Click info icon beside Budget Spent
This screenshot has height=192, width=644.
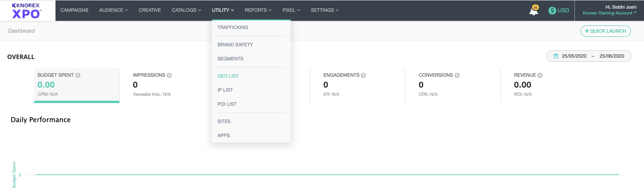78,75
